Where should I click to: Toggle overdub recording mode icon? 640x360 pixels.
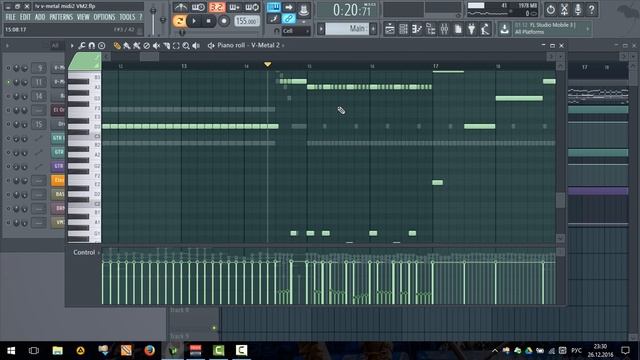click(x=235, y=7)
